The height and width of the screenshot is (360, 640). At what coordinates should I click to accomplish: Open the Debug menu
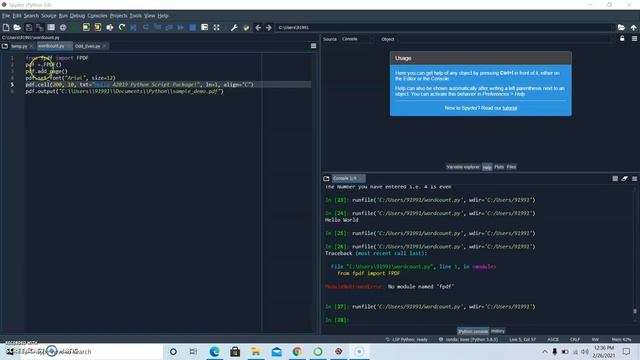click(77, 16)
